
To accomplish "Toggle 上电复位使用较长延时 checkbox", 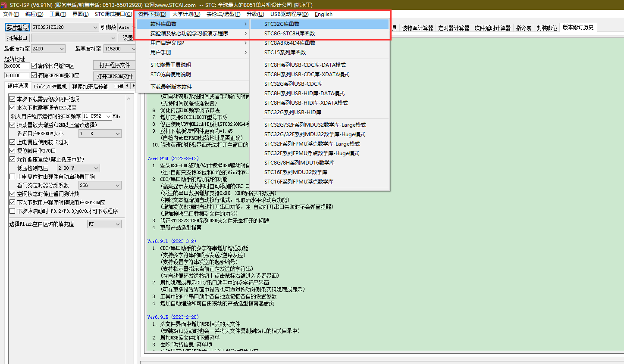I will [x=13, y=142].
